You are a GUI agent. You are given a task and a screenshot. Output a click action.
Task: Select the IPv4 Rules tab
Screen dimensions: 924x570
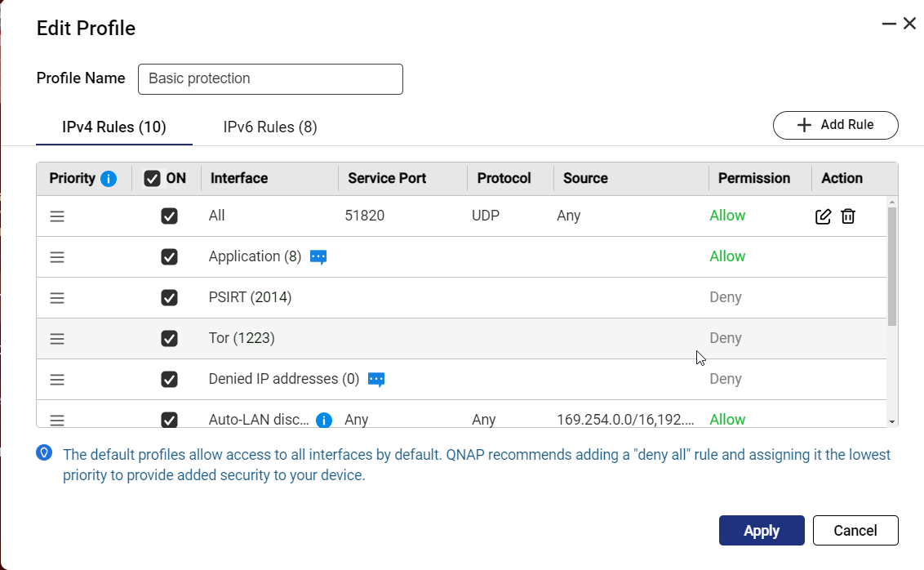114,127
